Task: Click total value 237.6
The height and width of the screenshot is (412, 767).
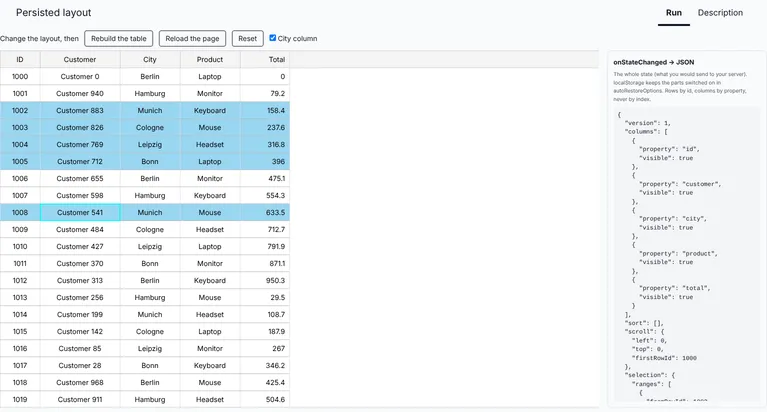Action: tap(265, 127)
